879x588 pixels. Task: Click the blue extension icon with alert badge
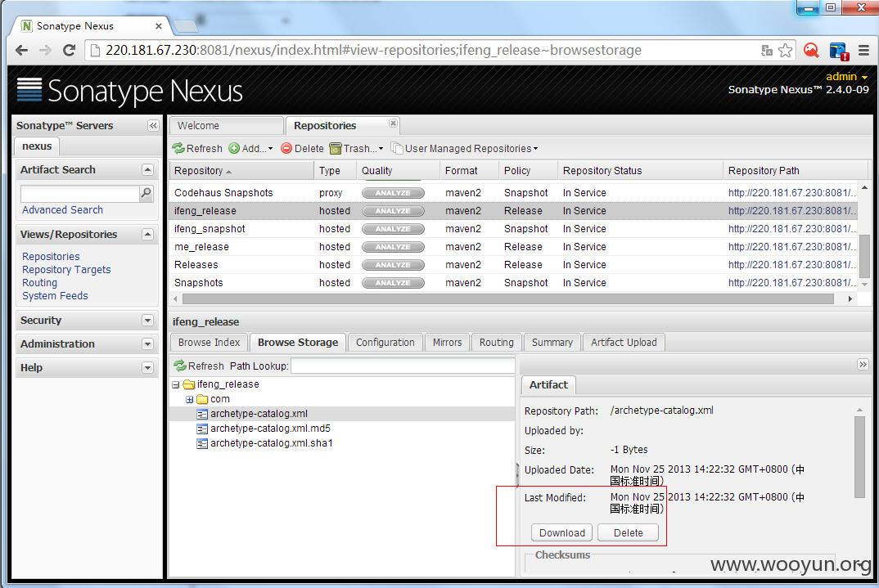click(839, 51)
